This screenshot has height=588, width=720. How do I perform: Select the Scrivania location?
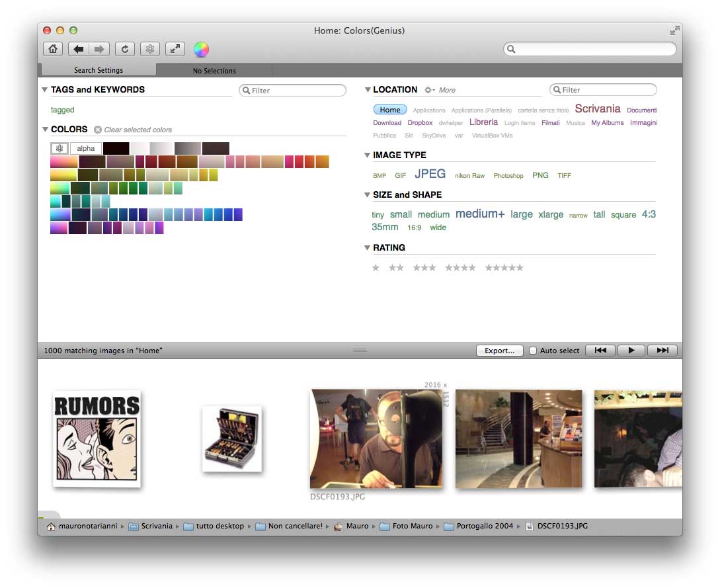click(x=598, y=109)
